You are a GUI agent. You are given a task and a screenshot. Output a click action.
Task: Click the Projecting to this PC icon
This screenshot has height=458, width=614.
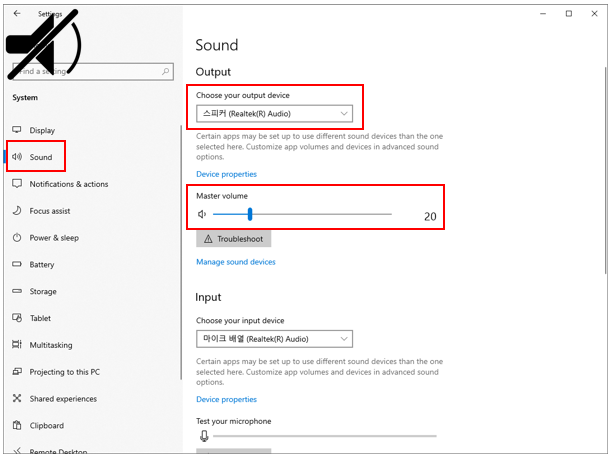pyautogui.click(x=17, y=371)
